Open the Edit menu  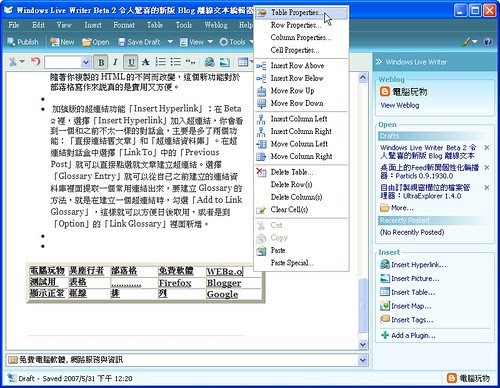(38, 25)
